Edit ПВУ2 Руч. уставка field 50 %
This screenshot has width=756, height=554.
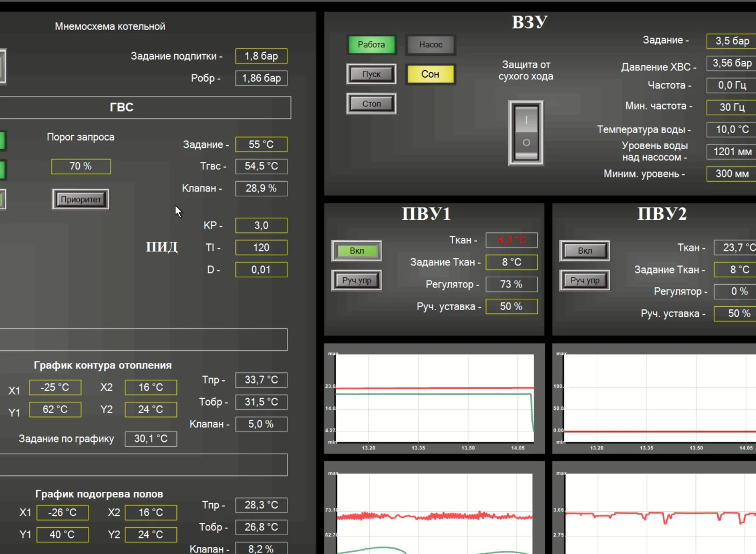[735, 314]
